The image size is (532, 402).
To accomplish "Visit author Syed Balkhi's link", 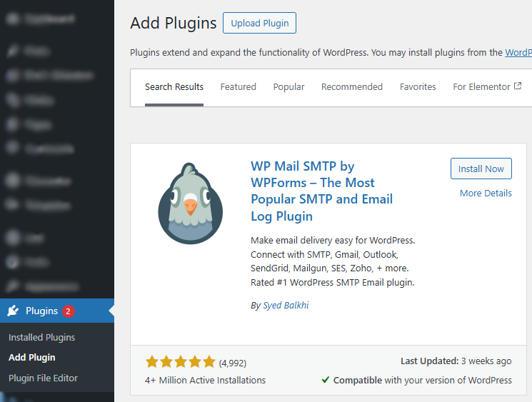I will [286, 306].
